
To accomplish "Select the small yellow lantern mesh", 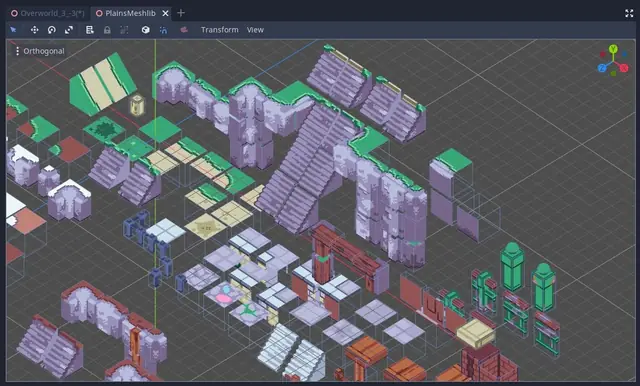I will click(137, 105).
